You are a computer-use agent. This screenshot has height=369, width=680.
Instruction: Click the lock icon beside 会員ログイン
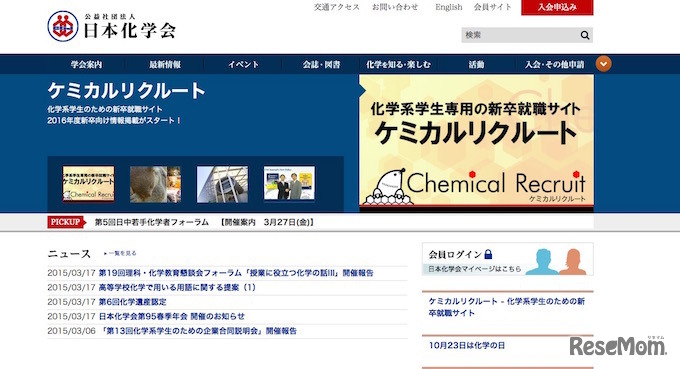pos(488,254)
